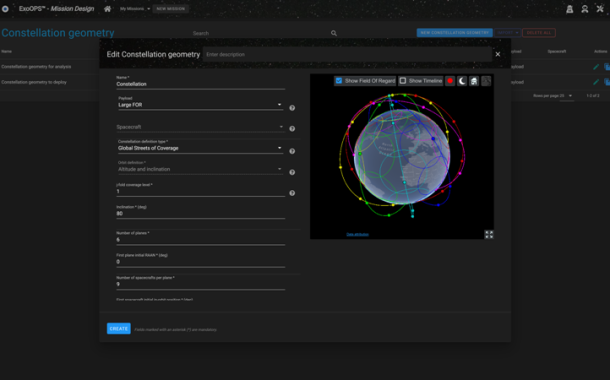Click the globe in the 3D viewer
Screen dimensions: 610x380
coord(402,156)
